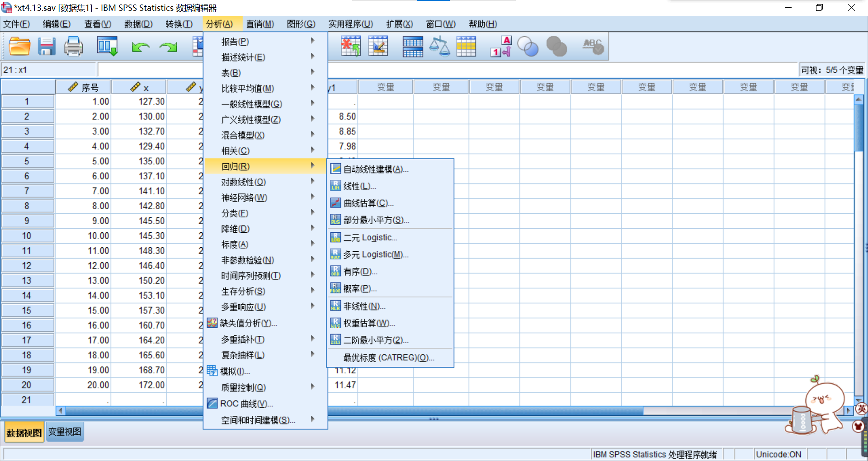This screenshot has width=868, height=461.
Task: Switch to the 变量视图 tab
Action: click(x=65, y=432)
